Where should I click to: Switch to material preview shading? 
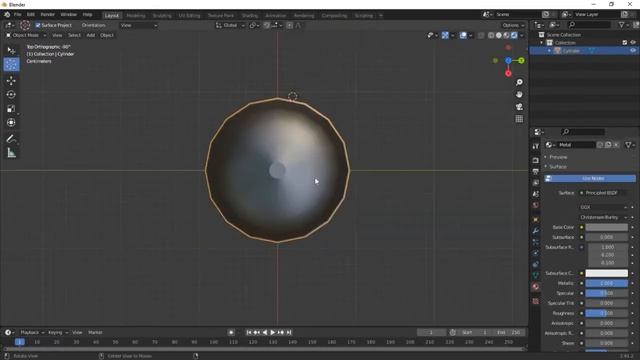click(507, 36)
